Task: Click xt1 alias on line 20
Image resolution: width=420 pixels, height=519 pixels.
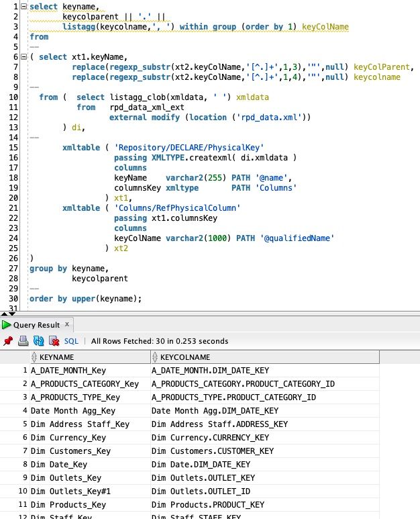Action: pos(121,198)
